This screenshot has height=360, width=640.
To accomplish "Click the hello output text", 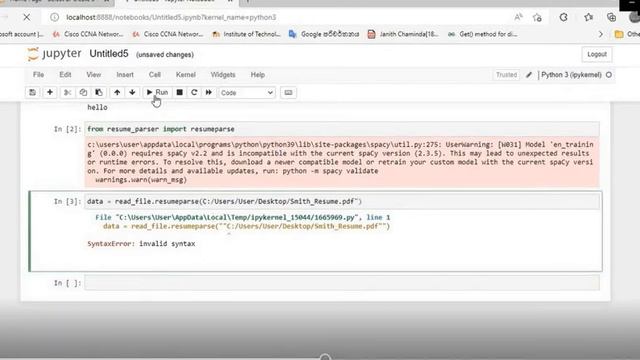I will [97, 107].
